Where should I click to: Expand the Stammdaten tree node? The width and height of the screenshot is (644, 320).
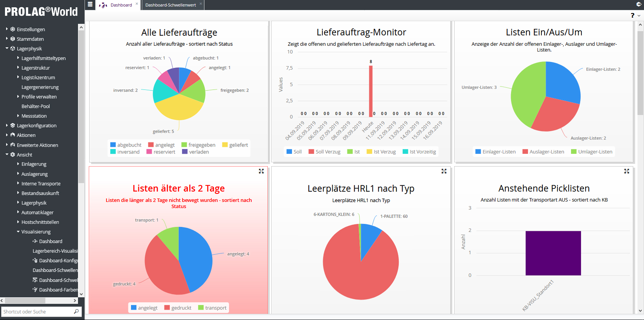7,38
